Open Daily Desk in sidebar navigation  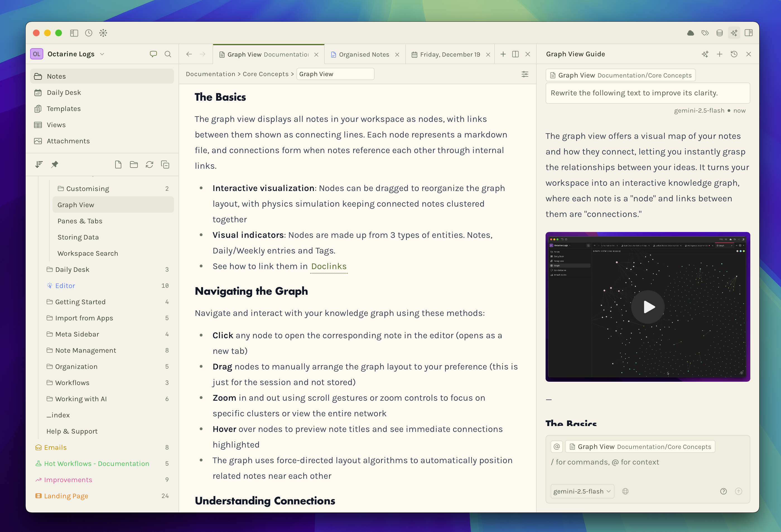pyautogui.click(x=64, y=93)
